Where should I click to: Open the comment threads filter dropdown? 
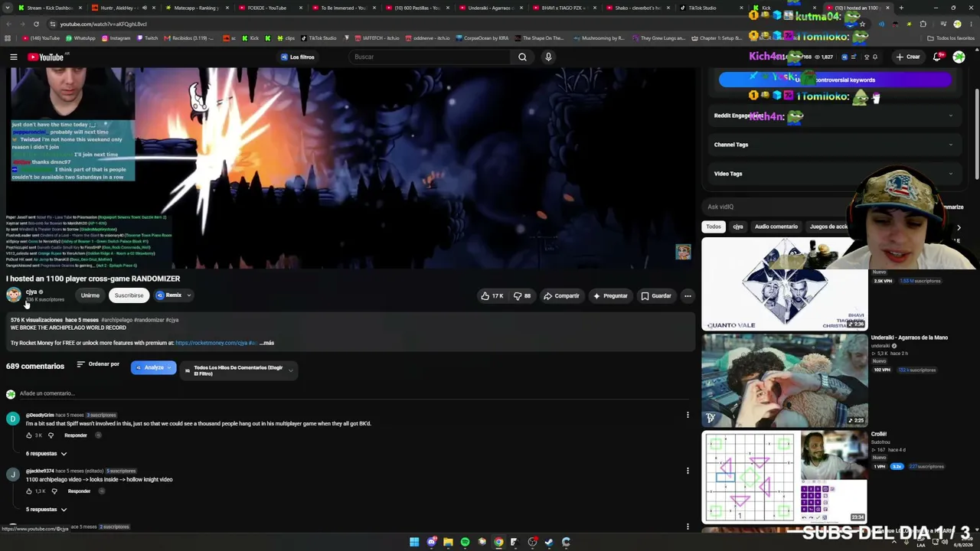click(238, 370)
